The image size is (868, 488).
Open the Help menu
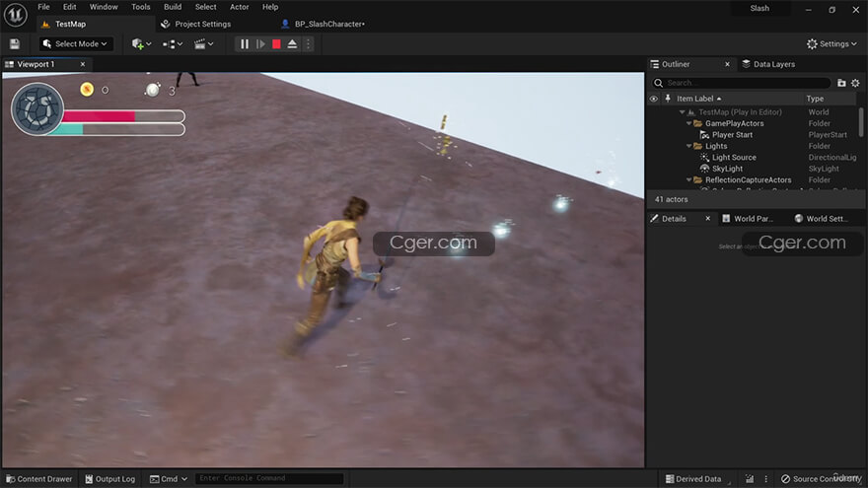[x=270, y=7]
